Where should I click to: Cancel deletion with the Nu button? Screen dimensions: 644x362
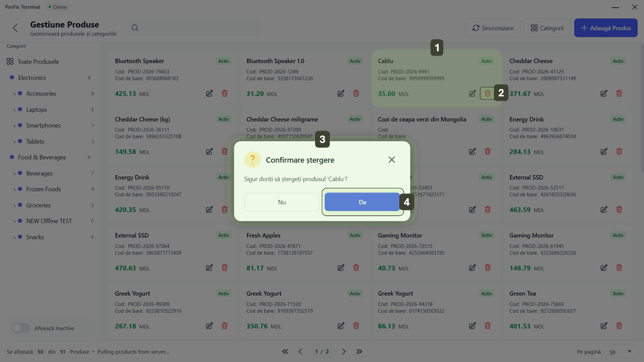click(x=282, y=202)
